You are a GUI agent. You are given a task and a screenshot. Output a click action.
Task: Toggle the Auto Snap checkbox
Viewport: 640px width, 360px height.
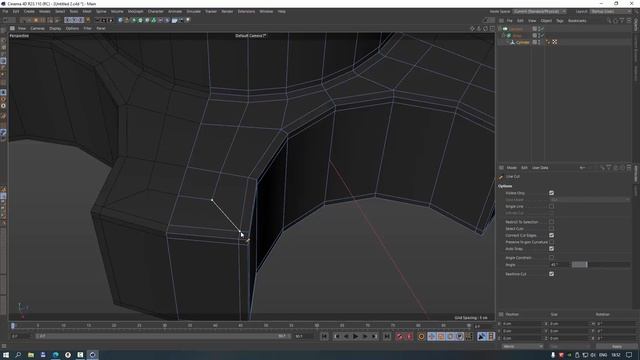coord(551,249)
